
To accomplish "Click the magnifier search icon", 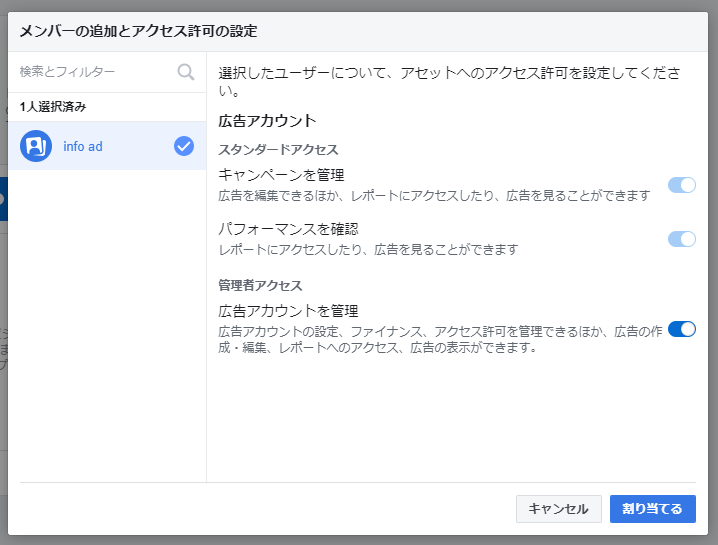I will tap(185, 72).
